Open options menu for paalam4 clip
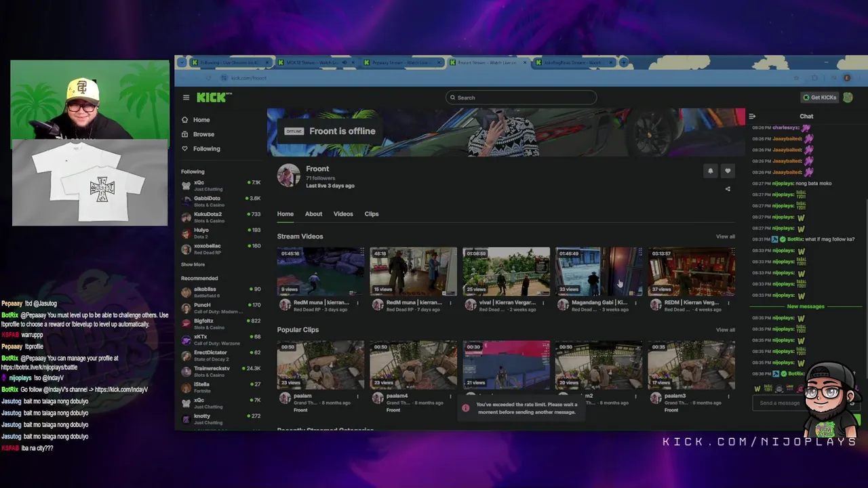 click(x=450, y=396)
